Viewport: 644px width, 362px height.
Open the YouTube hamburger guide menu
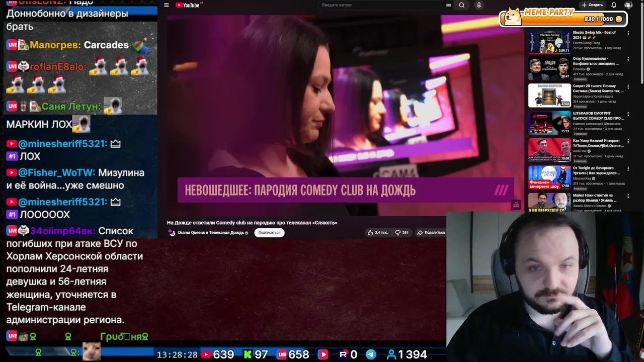[x=166, y=5]
